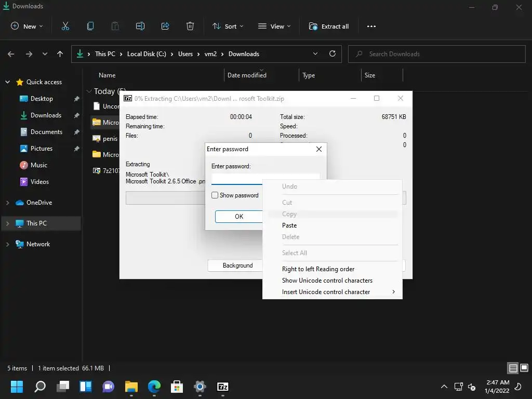The image size is (532, 399).
Task: Collapse the Quick access tree
Action: 7,82
